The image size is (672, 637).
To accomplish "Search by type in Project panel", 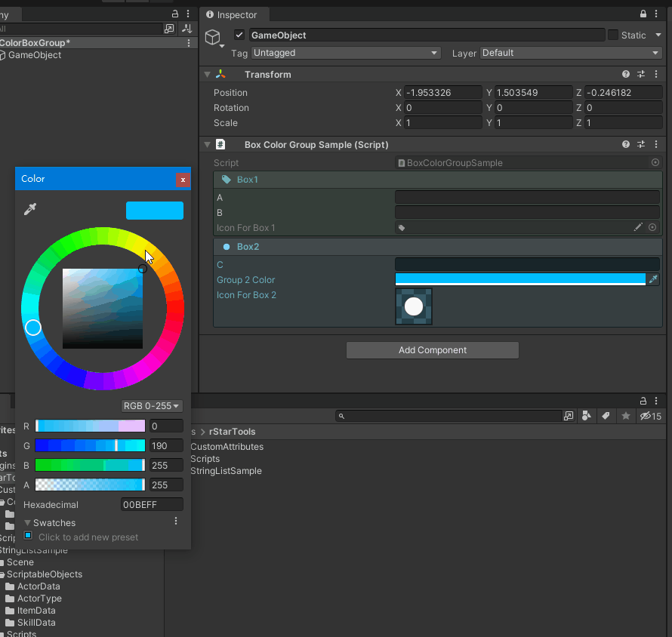I will coord(586,416).
